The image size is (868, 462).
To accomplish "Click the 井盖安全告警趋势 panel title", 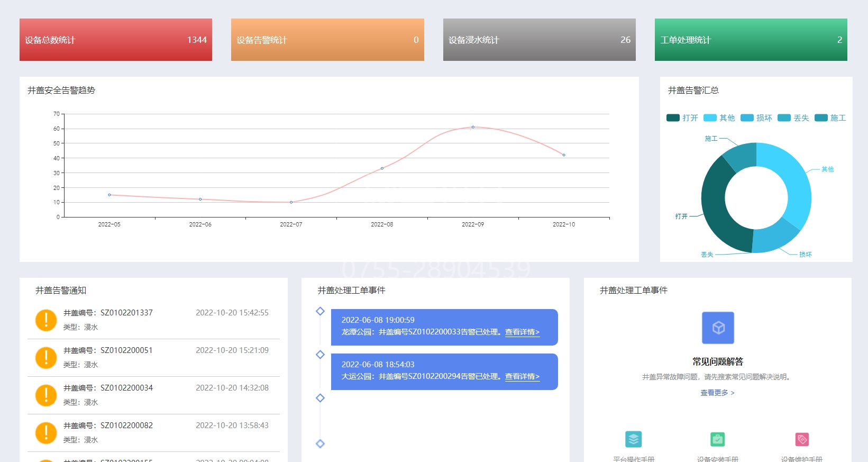I will click(61, 90).
